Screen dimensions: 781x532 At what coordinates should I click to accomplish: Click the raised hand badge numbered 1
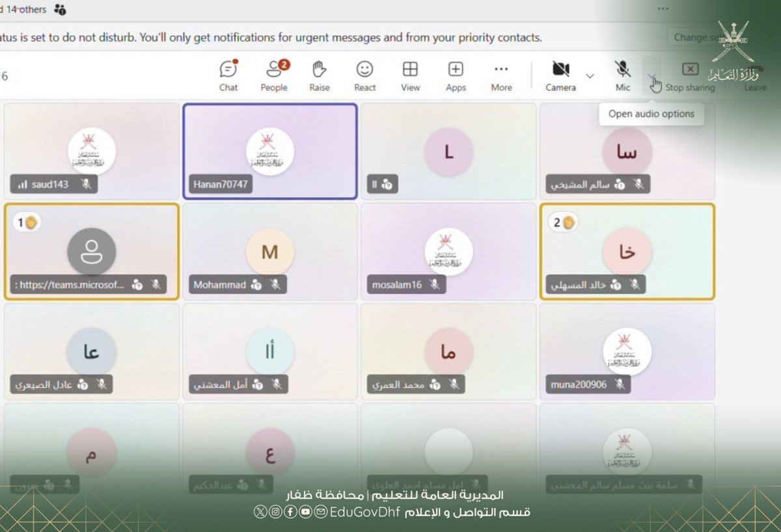pyautogui.click(x=27, y=223)
